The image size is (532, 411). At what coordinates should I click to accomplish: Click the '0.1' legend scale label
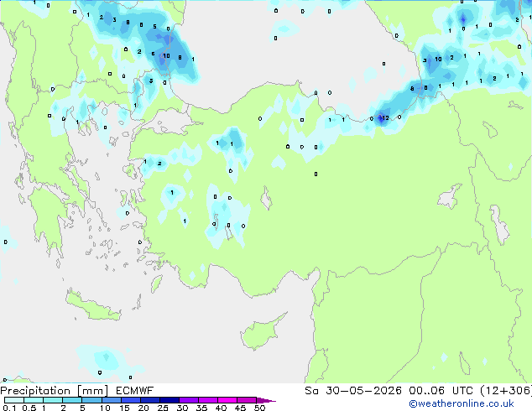coord(9,408)
